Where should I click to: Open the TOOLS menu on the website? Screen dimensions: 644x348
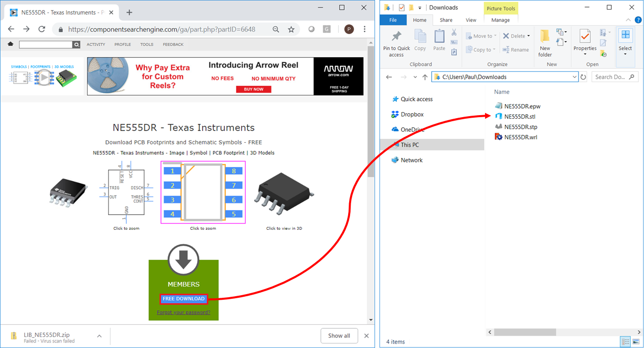[146, 45]
